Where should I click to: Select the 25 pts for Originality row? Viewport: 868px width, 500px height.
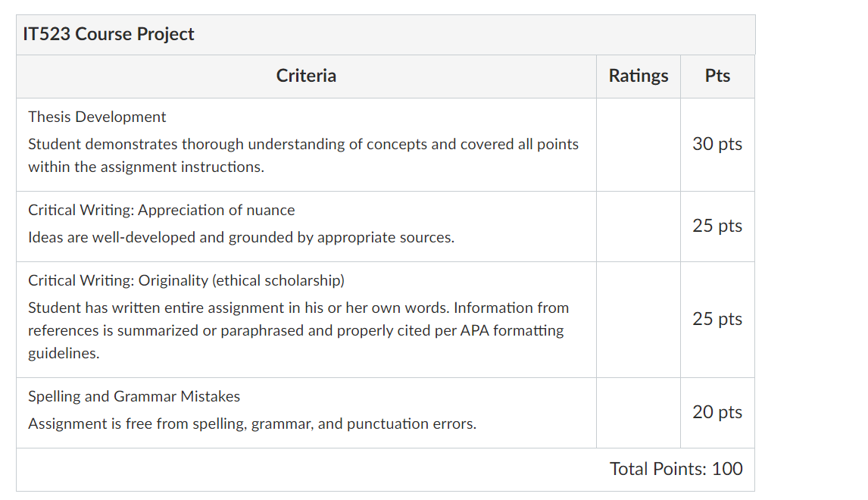(x=717, y=319)
